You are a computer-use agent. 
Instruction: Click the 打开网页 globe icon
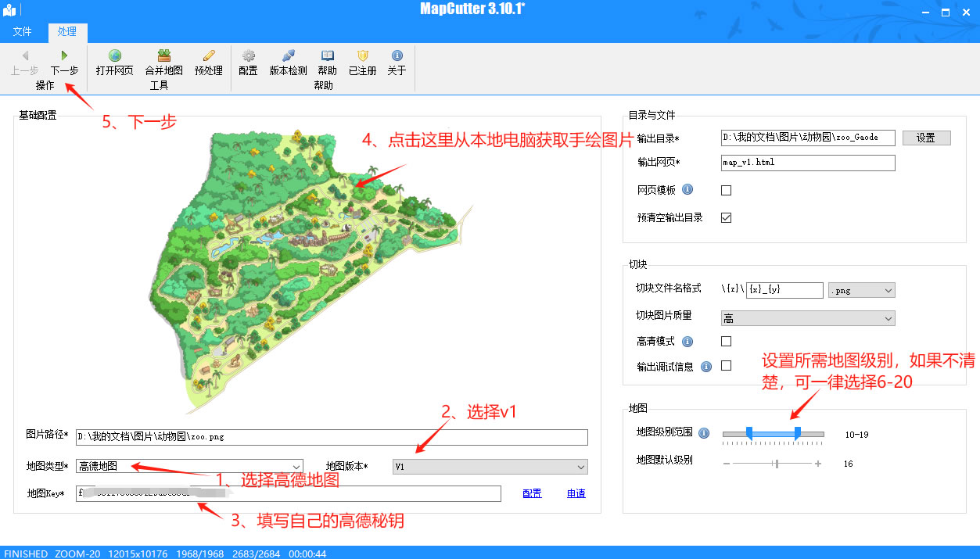pyautogui.click(x=114, y=58)
